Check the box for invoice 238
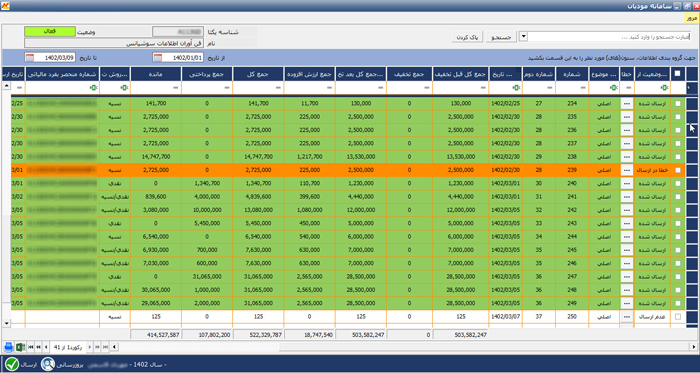The width and height of the screenshot is (700, 373). pyautogui.click(x=678, y=157)
